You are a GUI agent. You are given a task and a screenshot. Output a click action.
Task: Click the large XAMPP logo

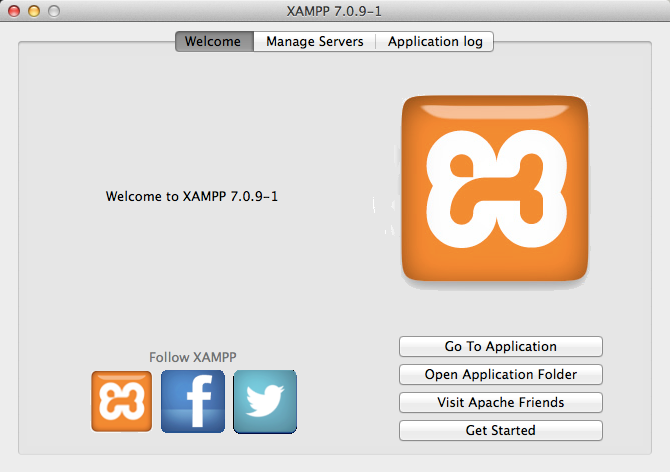click(495, 188)
